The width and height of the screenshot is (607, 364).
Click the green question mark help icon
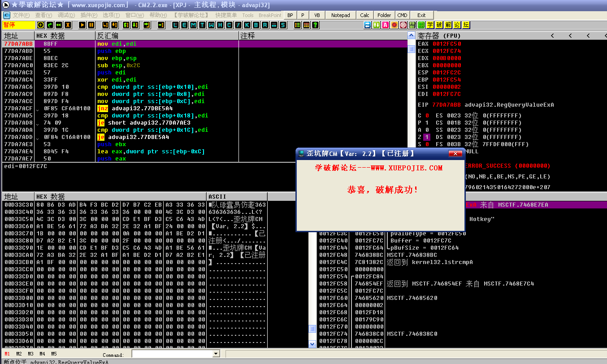tap(316, 25)
